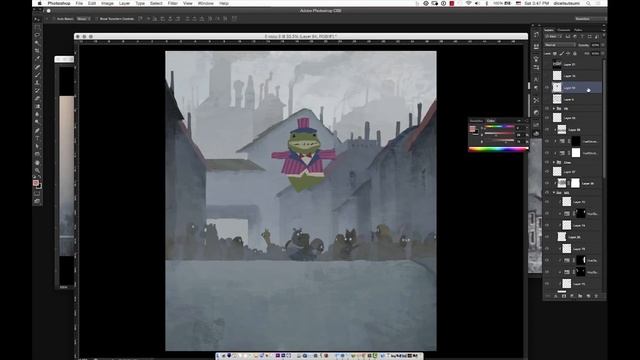
Task: Select the Move tool
Action: (x=37, y=19)
